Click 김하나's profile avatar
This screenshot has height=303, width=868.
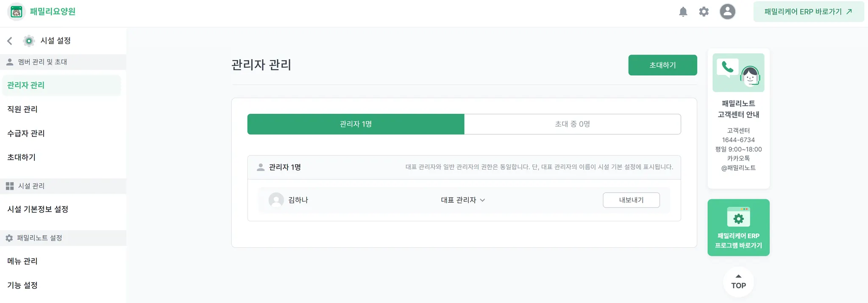(276, 200)
